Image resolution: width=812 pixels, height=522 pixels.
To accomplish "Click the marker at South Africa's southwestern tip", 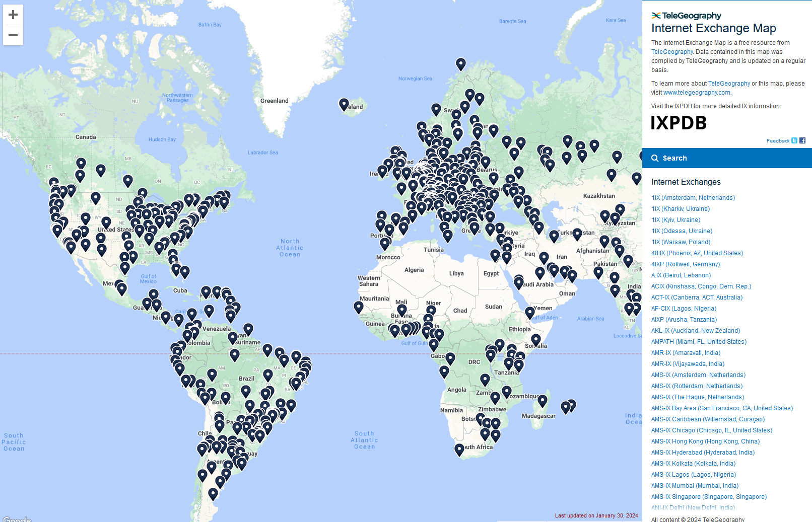I will (459, 450).
